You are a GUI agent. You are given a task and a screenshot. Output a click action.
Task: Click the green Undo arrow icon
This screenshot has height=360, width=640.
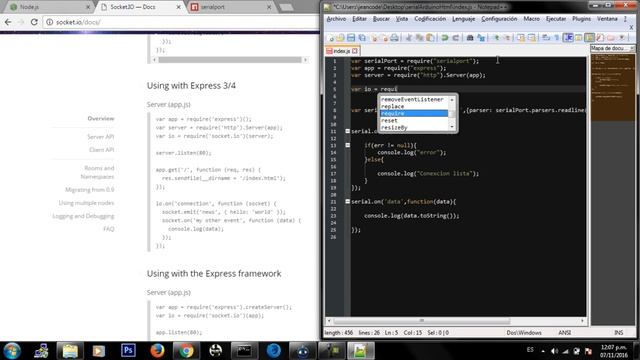click(x=444, y=38)
